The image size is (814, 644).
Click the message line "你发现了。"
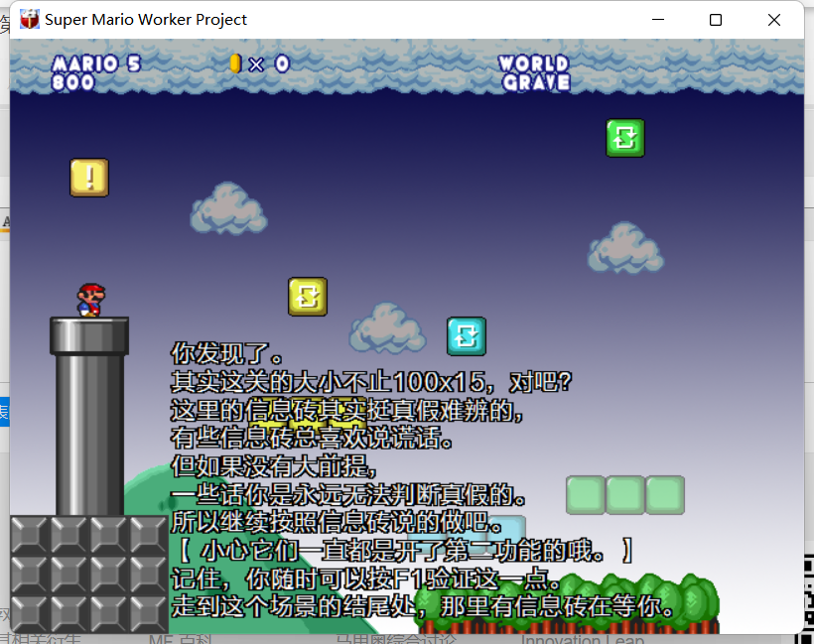point(227,354)
